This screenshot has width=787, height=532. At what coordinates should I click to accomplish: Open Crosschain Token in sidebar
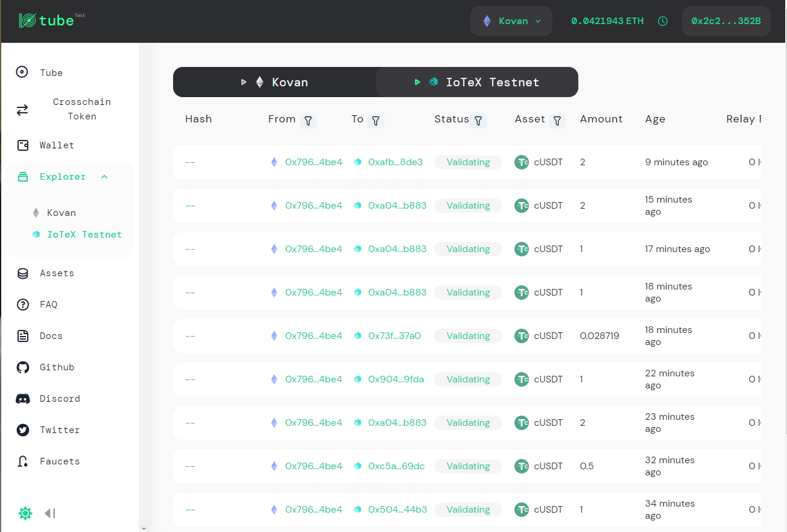(x=82, y=109)
